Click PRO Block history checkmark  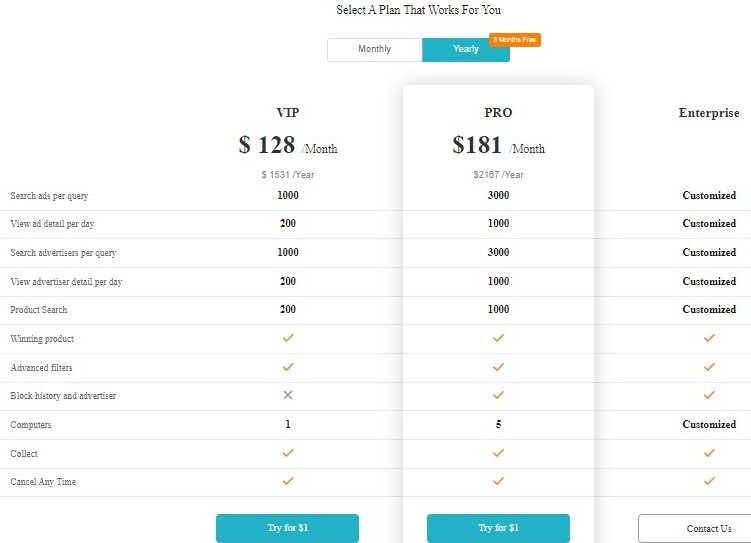coord(498,395)
